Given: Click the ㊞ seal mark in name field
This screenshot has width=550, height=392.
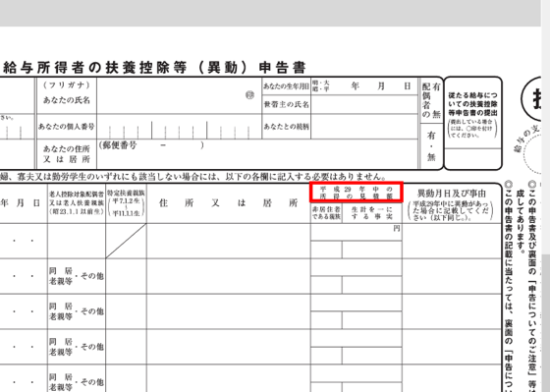Looking at the screenshot, I should pyautogui.click(x=249, y=95).
